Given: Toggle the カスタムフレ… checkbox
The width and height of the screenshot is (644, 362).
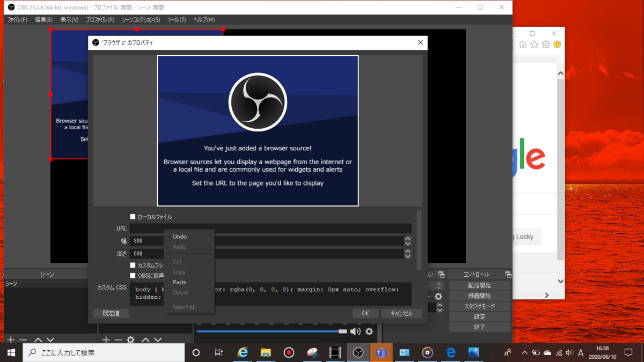Looking at the screenshot, I should [x=133, y=265].
